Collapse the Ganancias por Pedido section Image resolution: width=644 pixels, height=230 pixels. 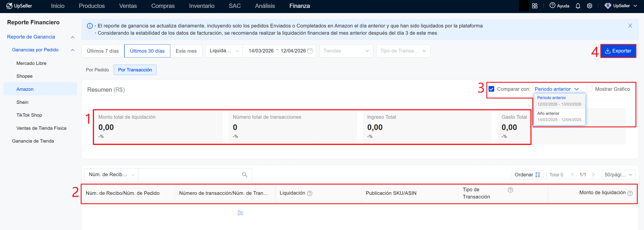click(x=73, y=50)
